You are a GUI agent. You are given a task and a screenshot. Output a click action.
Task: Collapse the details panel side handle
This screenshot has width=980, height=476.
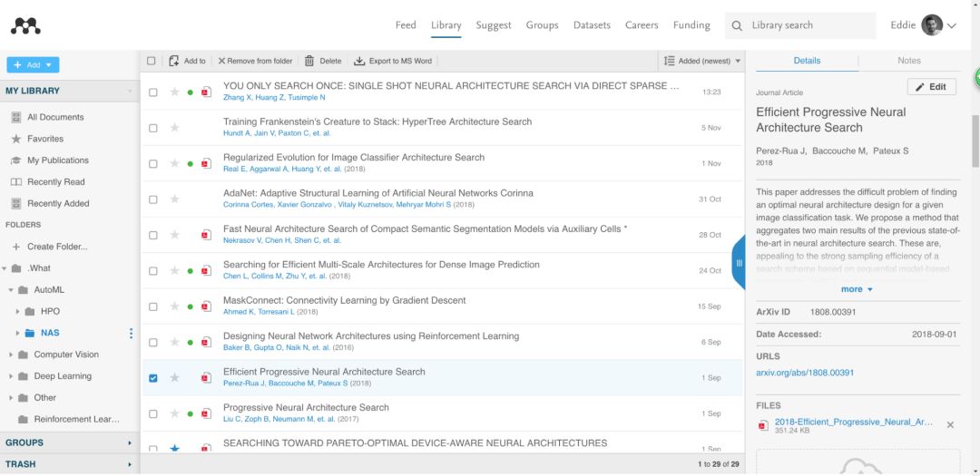739,263
